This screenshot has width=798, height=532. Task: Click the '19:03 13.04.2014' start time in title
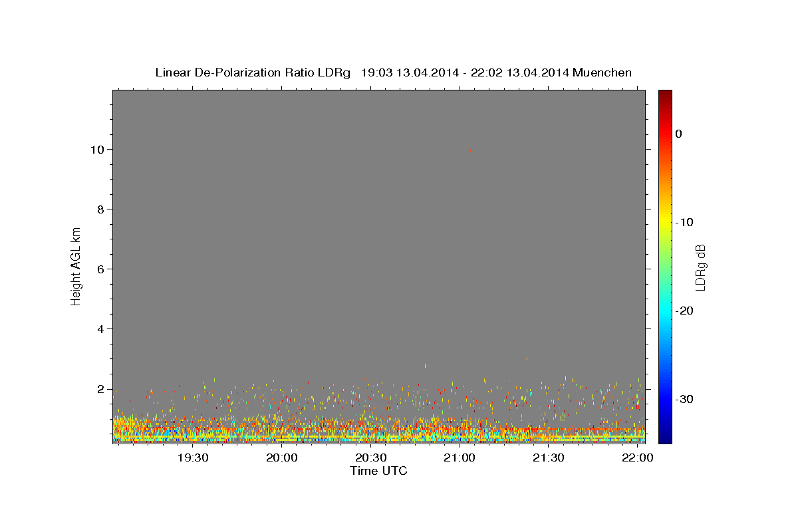coord(410,72)
